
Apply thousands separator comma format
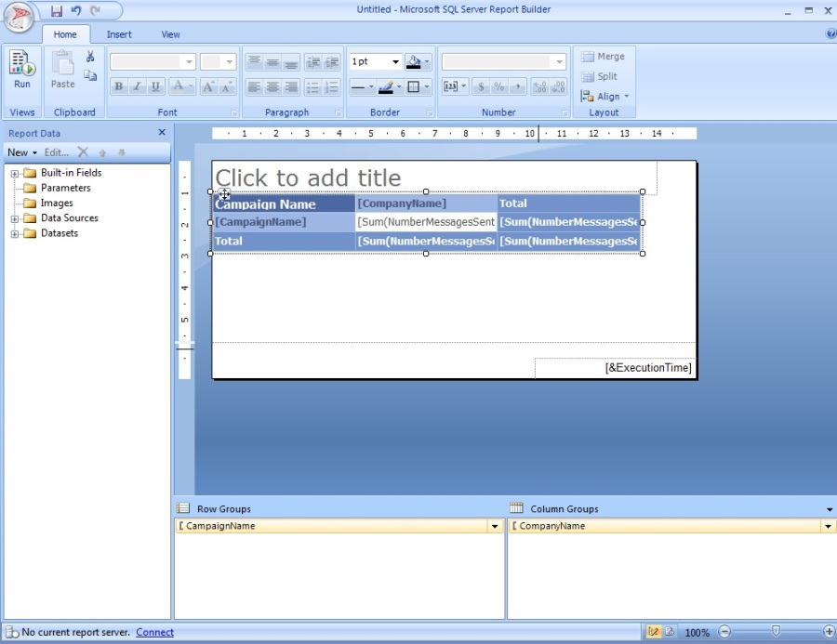click(x=517, y=86)
